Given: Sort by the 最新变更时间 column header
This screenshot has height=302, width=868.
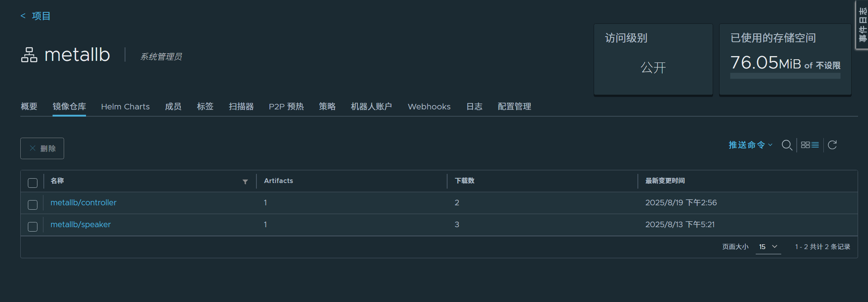Looking at the screenshot, I should (665, 181).
